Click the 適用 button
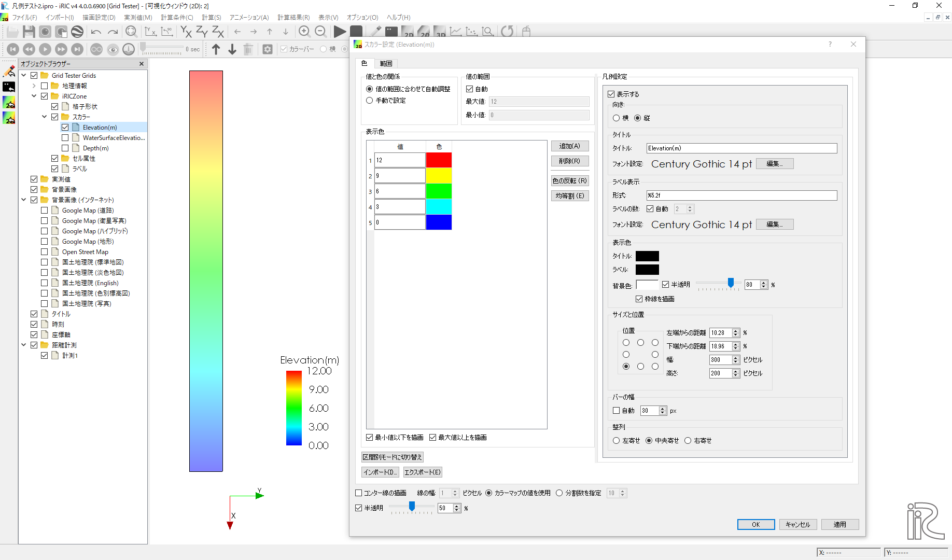This screenshot has height=560, width=952. (840, 525)
